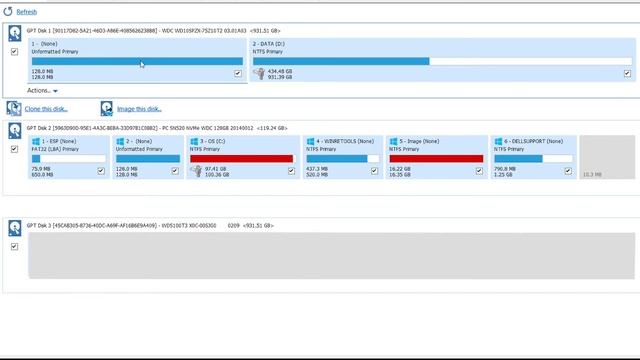Toggle the GPT Disk 2 checkbox
640x360 pixels.
click(x=14, y=149)
